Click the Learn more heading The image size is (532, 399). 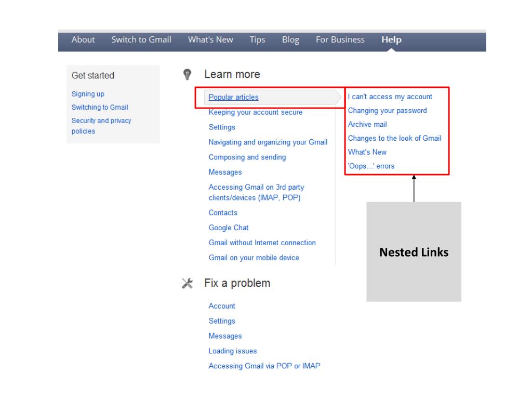point(232,74)
